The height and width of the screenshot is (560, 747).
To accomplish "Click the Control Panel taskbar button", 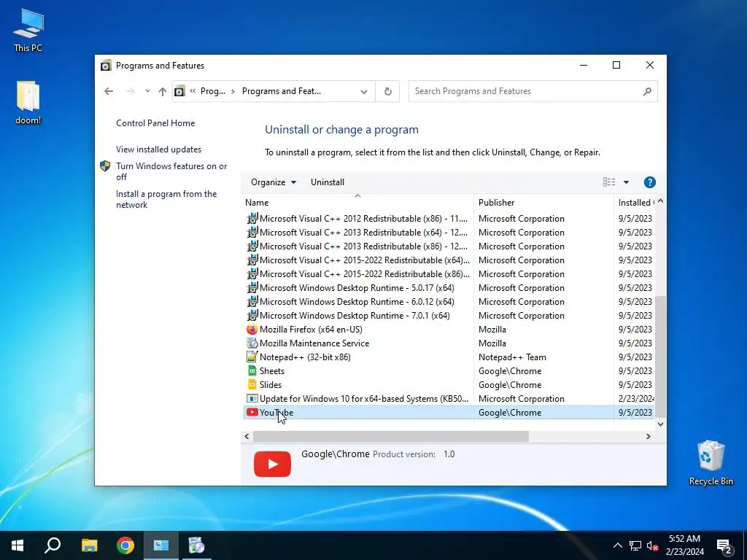I will tap(161, 545).
